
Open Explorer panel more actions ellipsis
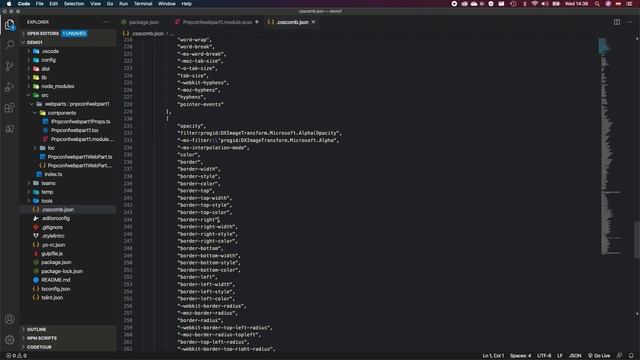click(x=107, y=22)
